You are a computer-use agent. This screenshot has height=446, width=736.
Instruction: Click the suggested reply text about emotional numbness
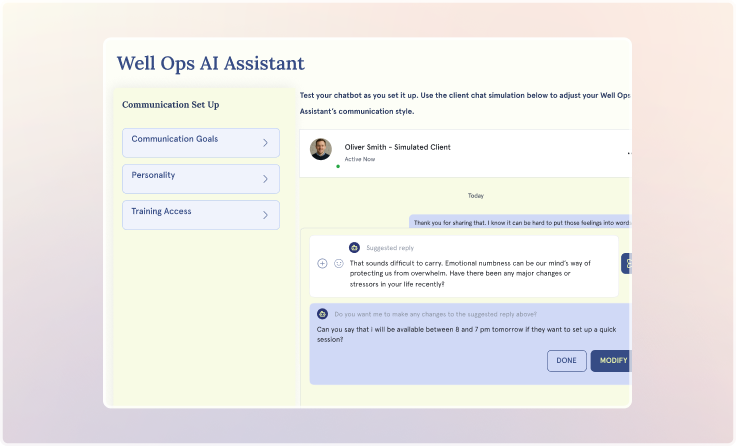tap(470, 274)
